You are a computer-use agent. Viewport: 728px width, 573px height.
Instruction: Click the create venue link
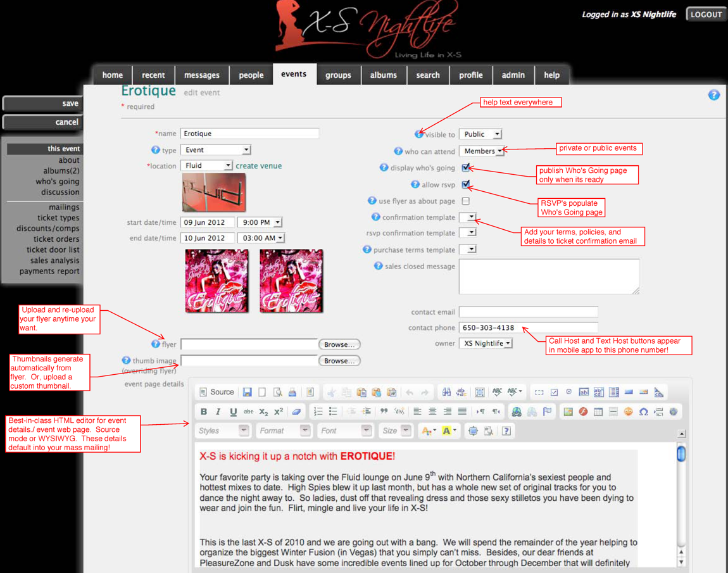259,166
